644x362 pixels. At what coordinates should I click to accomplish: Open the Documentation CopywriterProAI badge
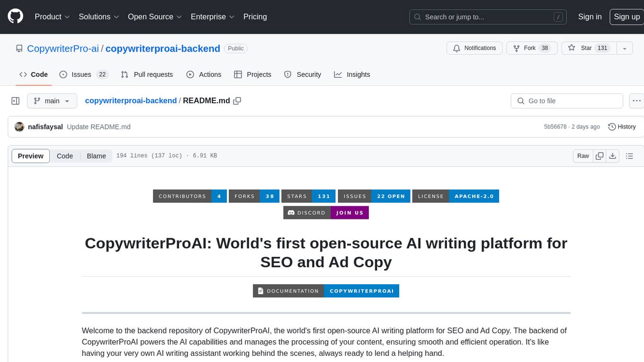(326, 291)
